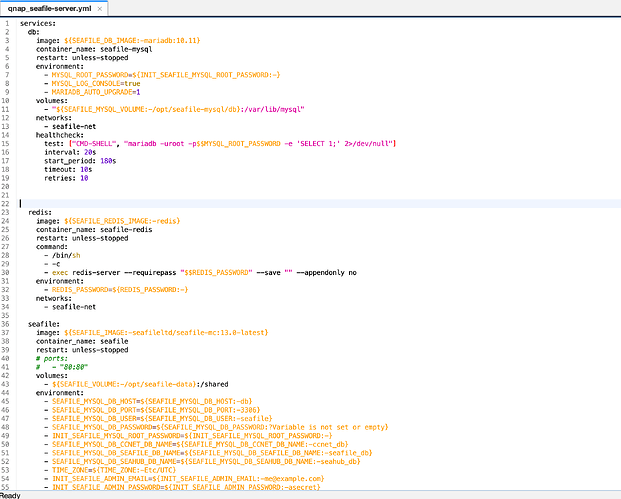Click the SEAFILE_MYSQL_DB_HOST entry
Screen dimensions: 621x499
[x=152, y=401]
